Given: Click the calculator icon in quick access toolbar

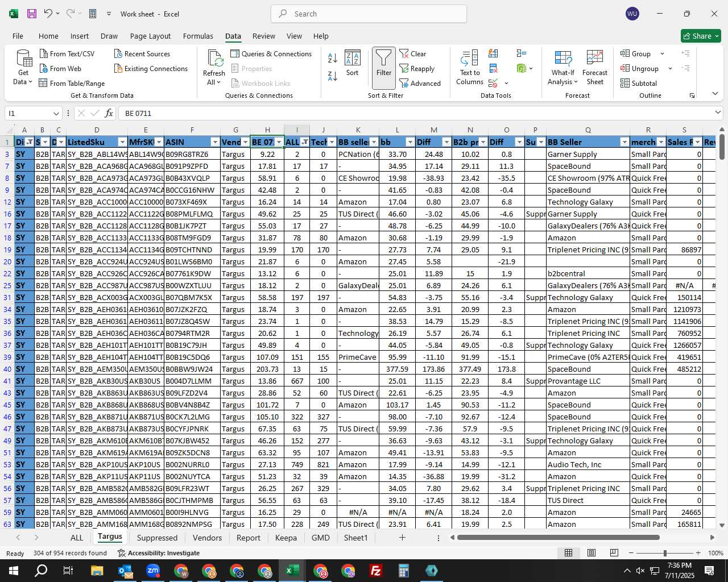Looking at the screenshot, I should coord(93,14).
